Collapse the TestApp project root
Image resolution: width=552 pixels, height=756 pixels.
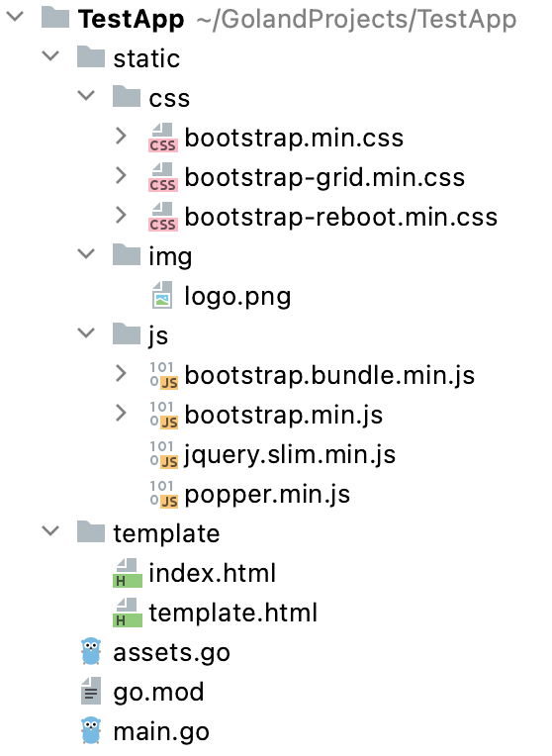[16, 17]
